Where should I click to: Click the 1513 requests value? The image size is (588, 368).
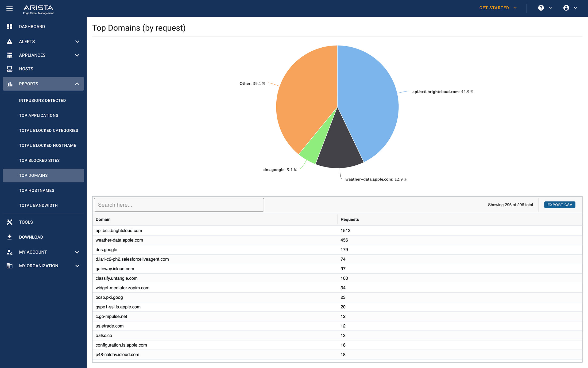(x=345, y=230)
